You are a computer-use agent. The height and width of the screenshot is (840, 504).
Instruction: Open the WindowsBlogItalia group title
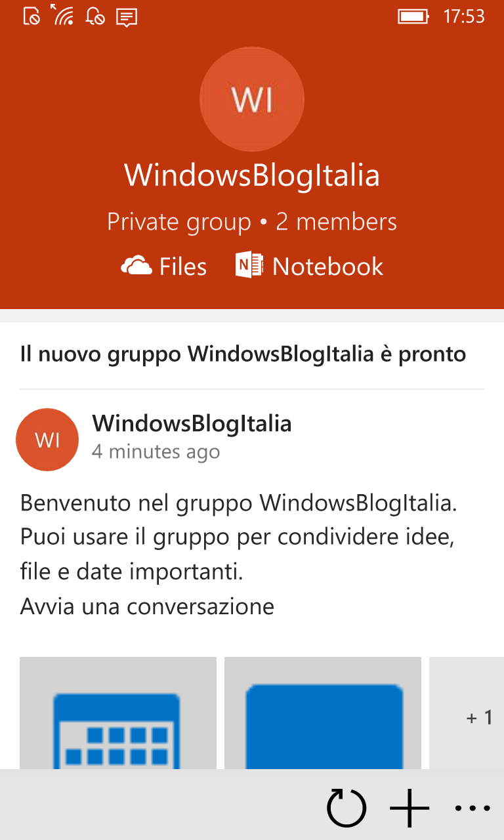click(252, 175)
